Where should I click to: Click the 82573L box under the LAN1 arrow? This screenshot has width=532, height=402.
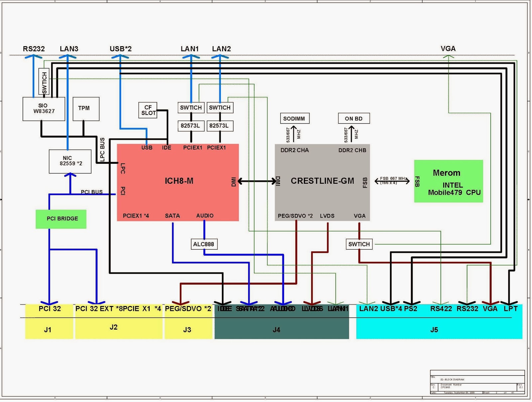point(191,126)
